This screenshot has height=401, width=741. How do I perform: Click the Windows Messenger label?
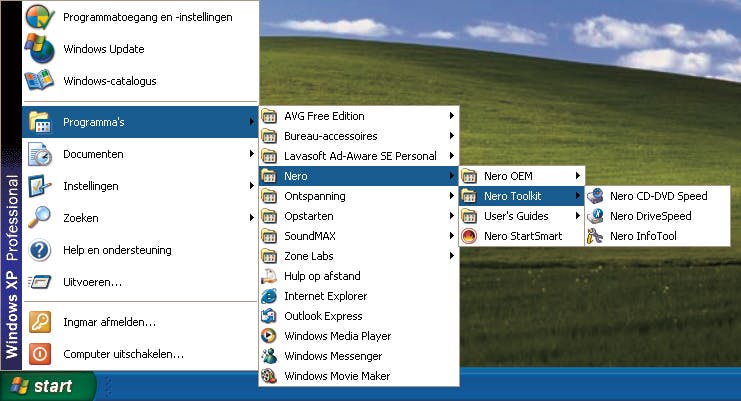(x=333, y=356)
